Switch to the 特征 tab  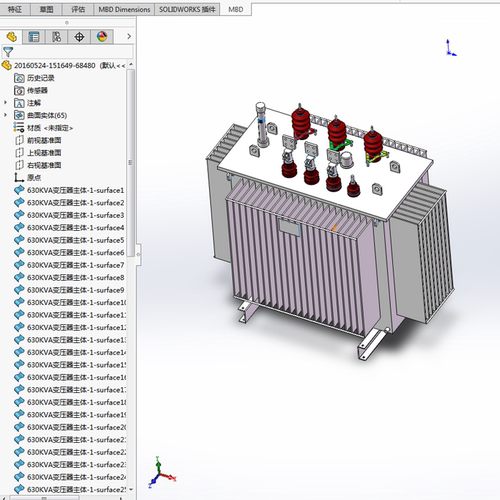[15, 9]
